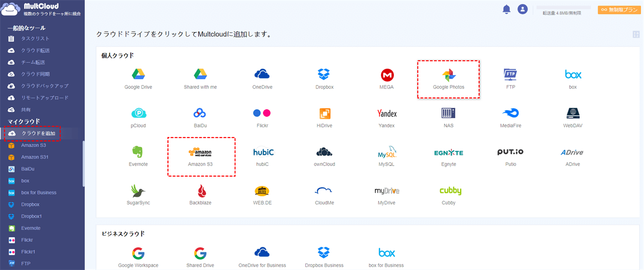Add MEGA cloud drive
The image size is (644, 270).
387,79
